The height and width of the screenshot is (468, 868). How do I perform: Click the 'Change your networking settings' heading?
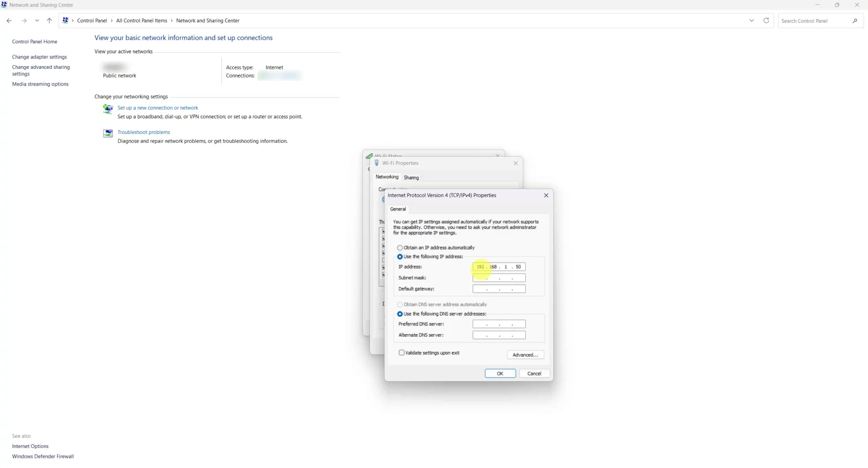[131, 97]
